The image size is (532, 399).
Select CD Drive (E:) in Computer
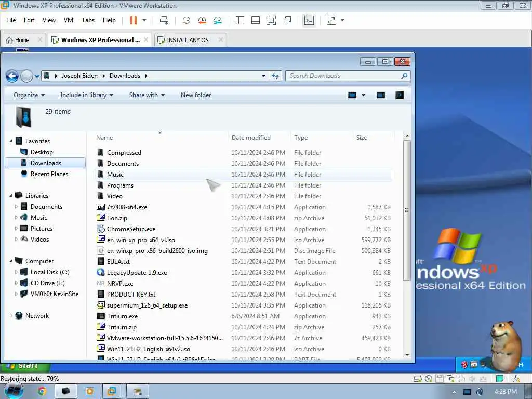tap(47, 283)
